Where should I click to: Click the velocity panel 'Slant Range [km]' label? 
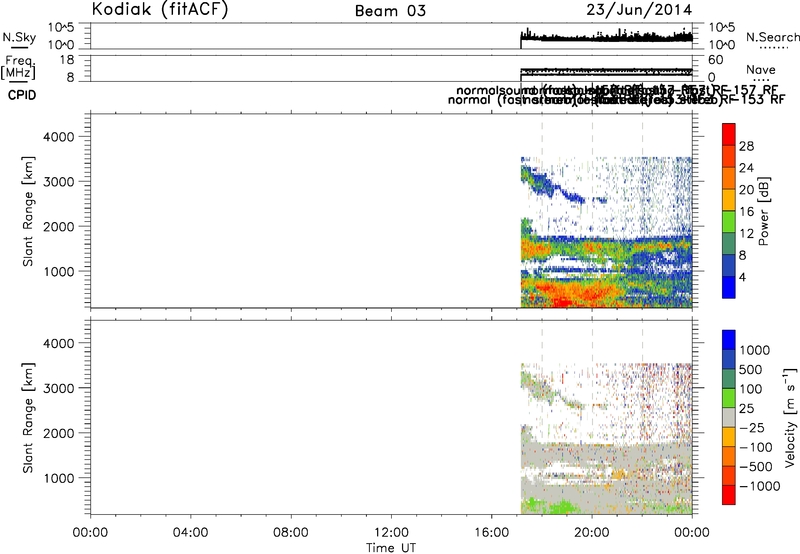[x=28, y=418]
